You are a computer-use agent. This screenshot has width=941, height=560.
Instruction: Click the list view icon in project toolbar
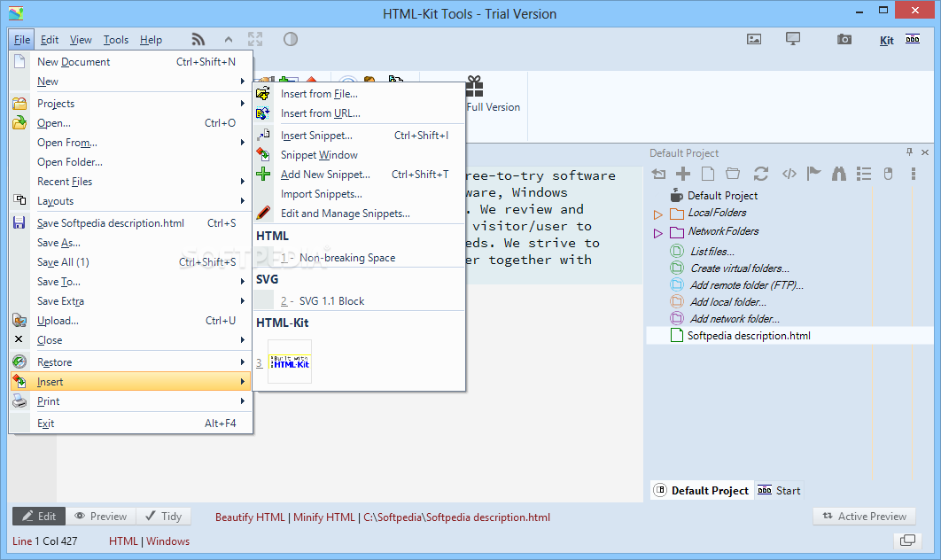pyautogui.click(x=864, y=174)
